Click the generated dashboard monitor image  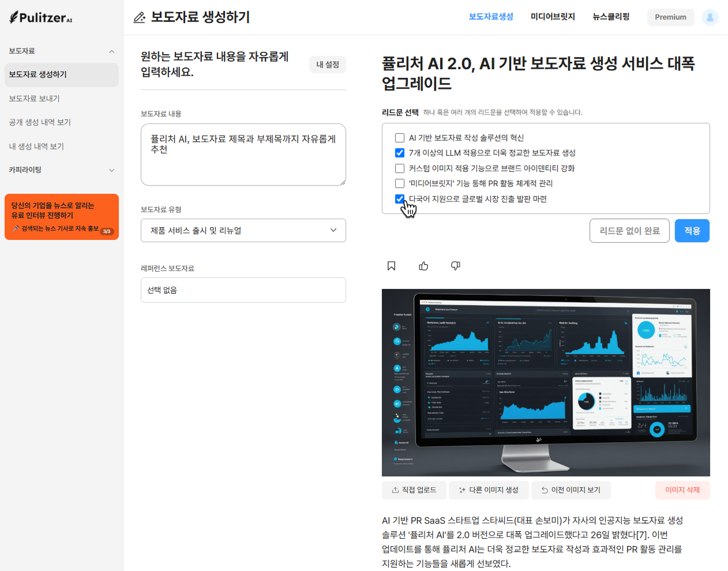coord(545,382)
